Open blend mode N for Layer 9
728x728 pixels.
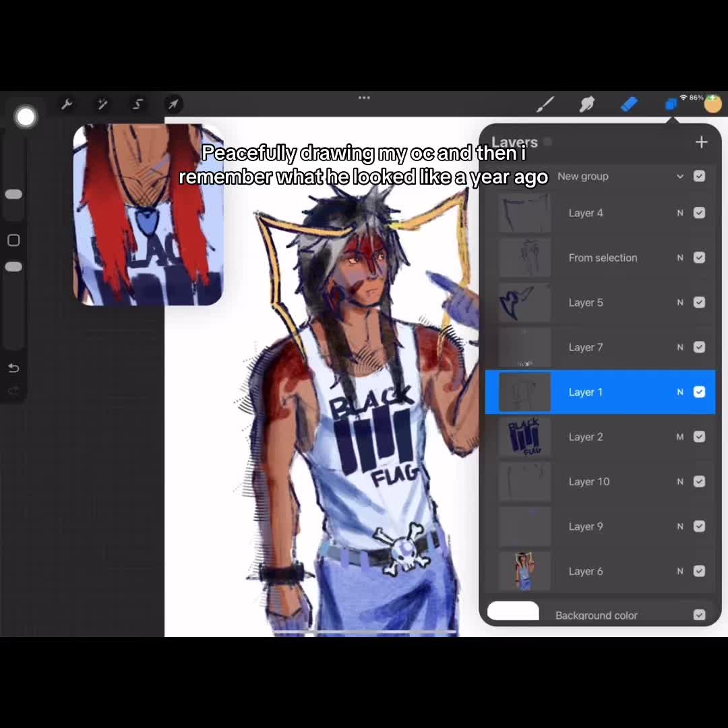coord(679,526)
